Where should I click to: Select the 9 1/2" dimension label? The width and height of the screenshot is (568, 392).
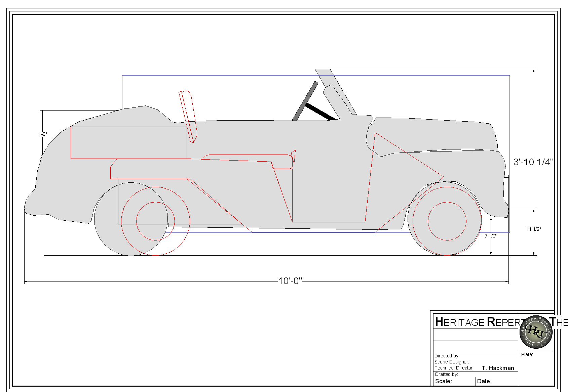click(490, 236)
